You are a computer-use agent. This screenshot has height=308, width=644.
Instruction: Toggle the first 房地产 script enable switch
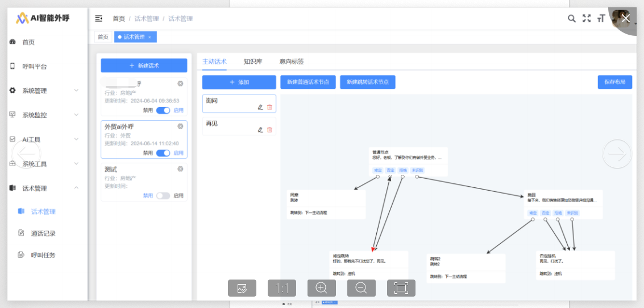(163, 110)
